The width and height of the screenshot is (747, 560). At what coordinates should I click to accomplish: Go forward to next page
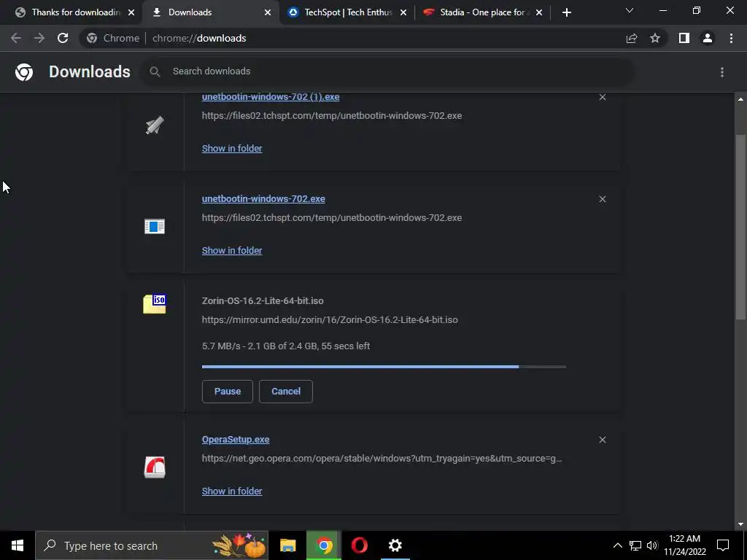point(39,38)
